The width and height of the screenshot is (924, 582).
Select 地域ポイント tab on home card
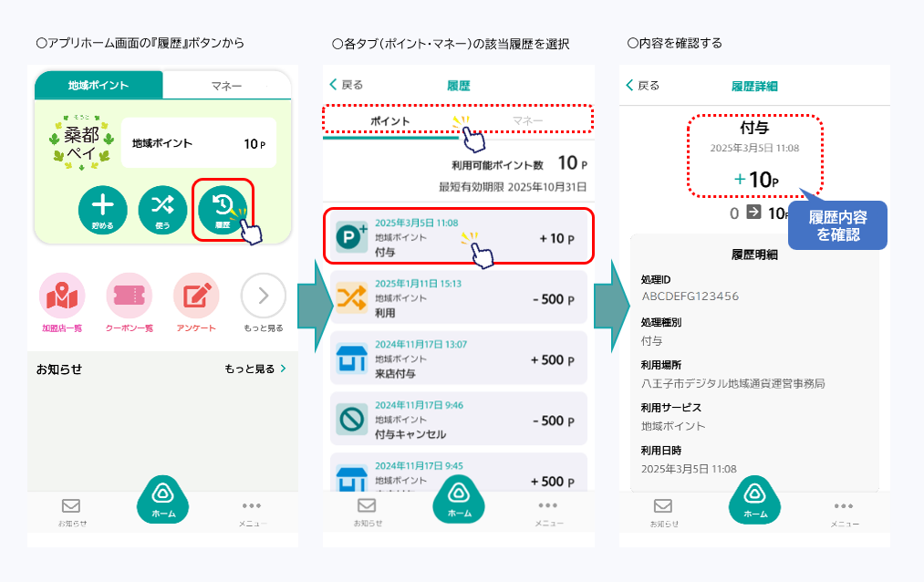point(99,86)
